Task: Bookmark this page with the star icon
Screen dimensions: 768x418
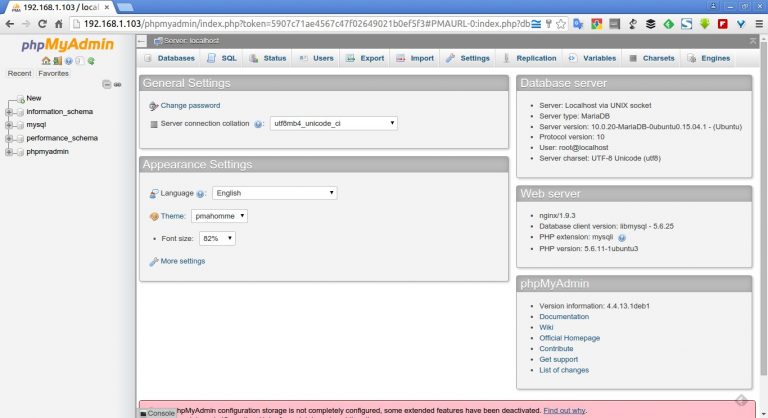Action: point(561,24)
